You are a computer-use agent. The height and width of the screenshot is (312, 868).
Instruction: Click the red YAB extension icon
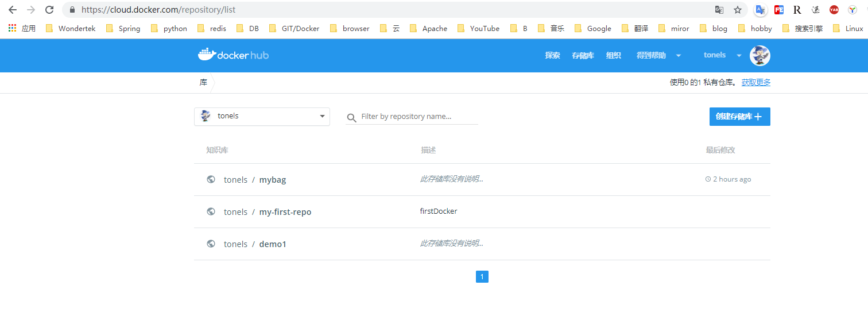click(x=834, y=10)
